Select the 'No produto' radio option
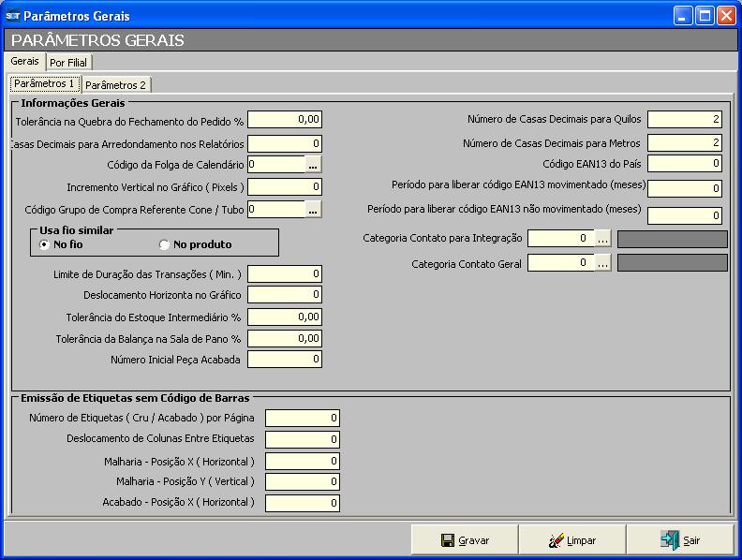 [164, 244]
